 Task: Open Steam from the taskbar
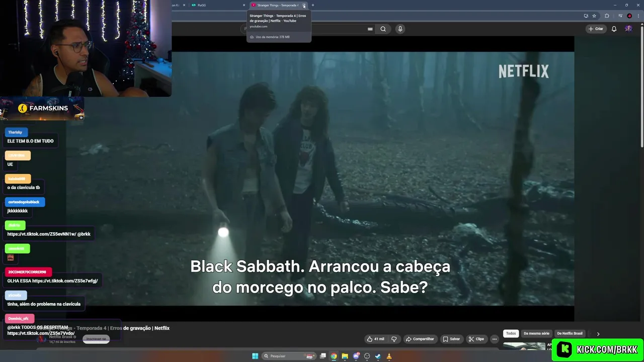click(378, 356)
